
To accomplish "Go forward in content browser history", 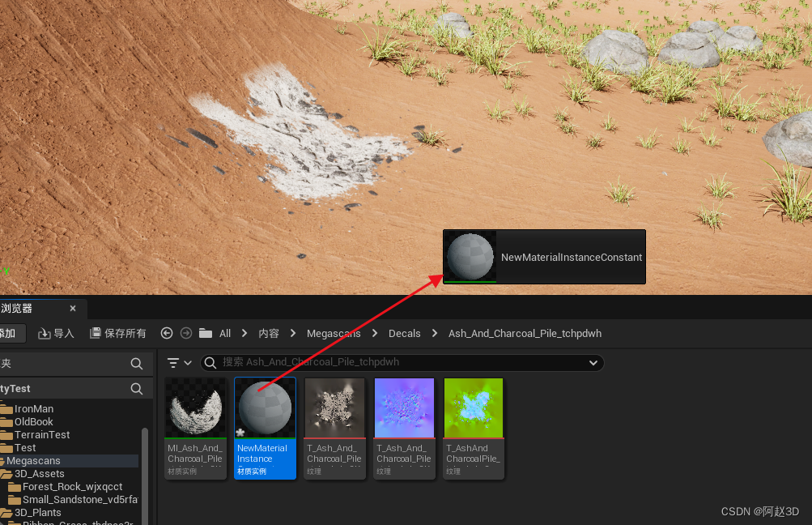I will click(x=186, y=333).
